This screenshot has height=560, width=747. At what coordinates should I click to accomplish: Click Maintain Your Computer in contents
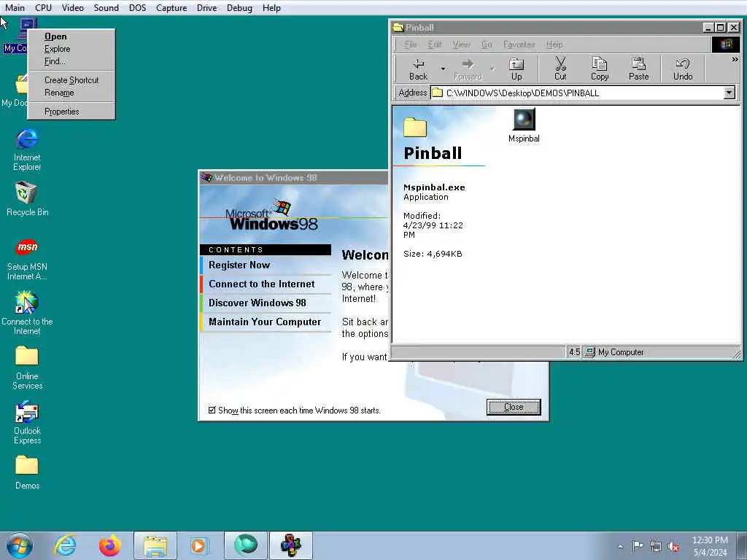click(x=265, y=322)
